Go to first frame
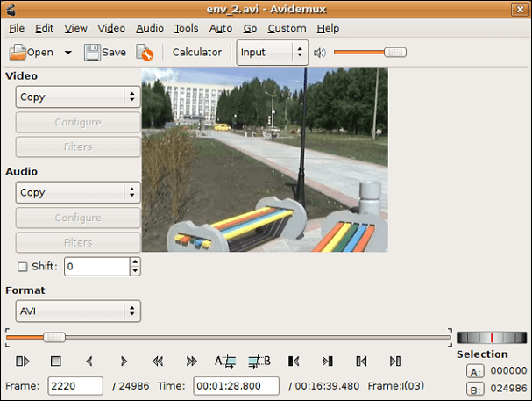The image size is (532, 401). pyautogui.click(x=361, y=361)
